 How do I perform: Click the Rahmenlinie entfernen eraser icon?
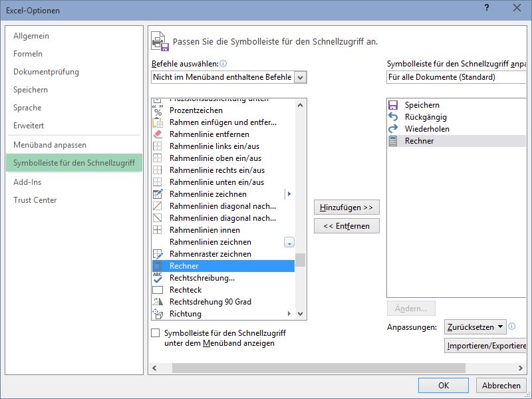point(158,134)
